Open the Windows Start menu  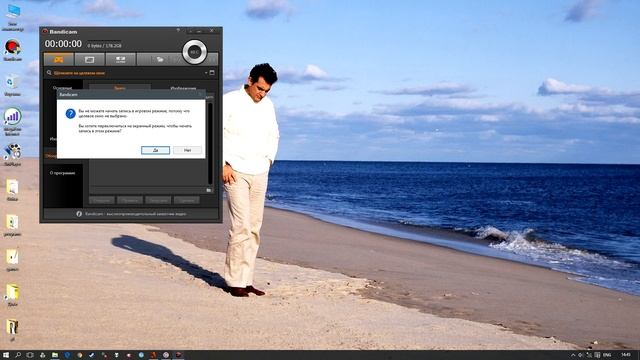[x=6, y=355]
